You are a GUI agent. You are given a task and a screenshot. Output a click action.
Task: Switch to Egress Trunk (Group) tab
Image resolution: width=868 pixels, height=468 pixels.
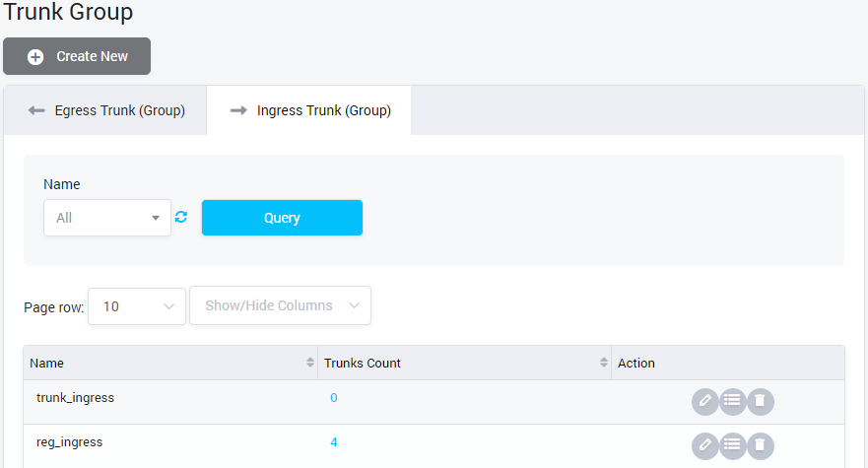(105, 110)
